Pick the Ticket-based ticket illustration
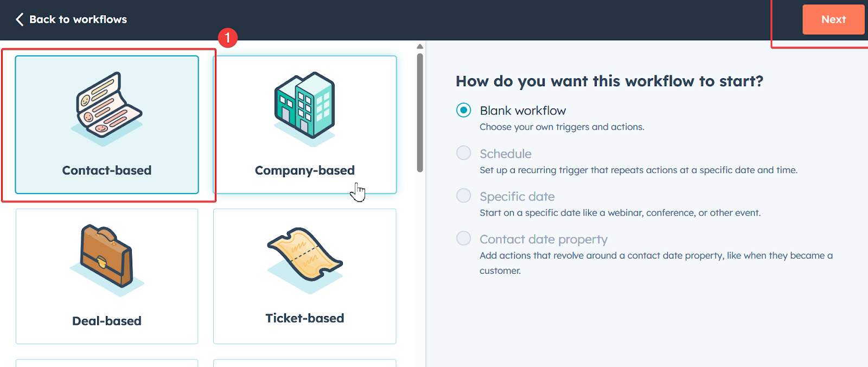Viewport: 868px width, 367px height. pos(304,258)
